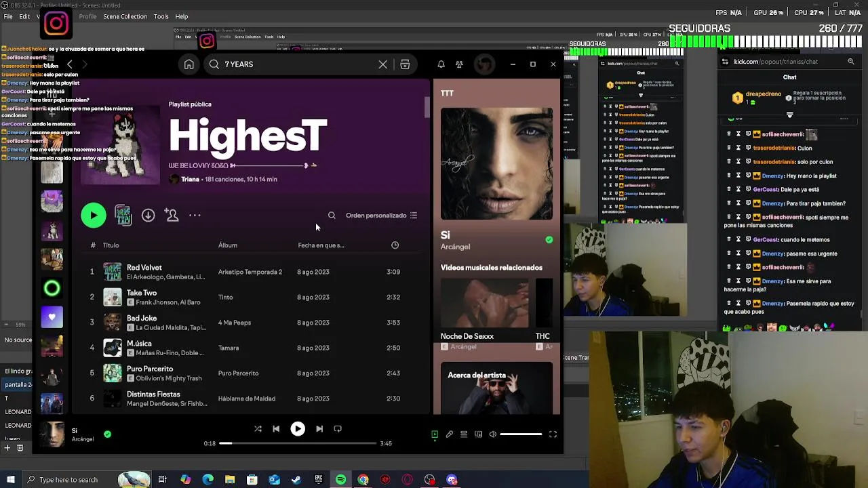The height and width of the screenshot is (488, 868).
Task: Open the 'Orden personalizado' sort dropdown
Action: (382, 216)
